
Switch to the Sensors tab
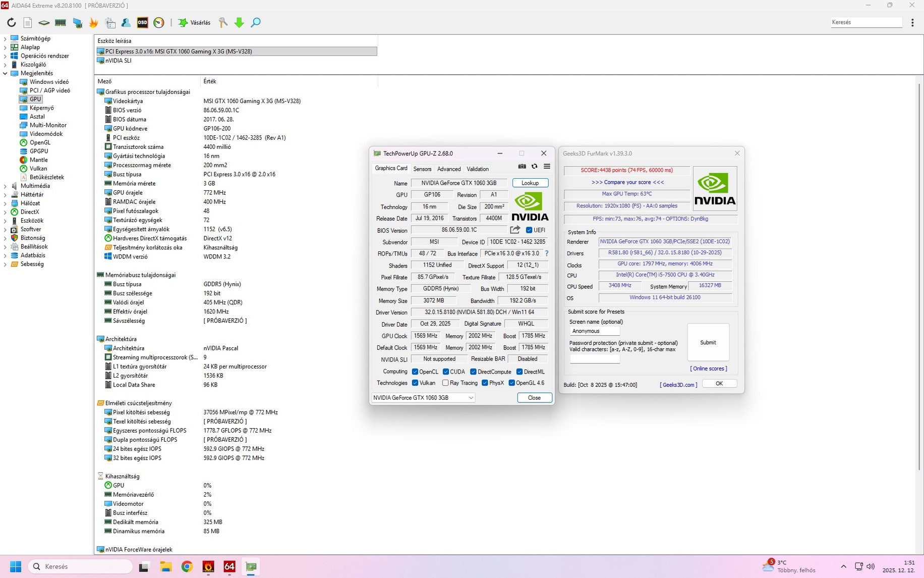[422, 169]
